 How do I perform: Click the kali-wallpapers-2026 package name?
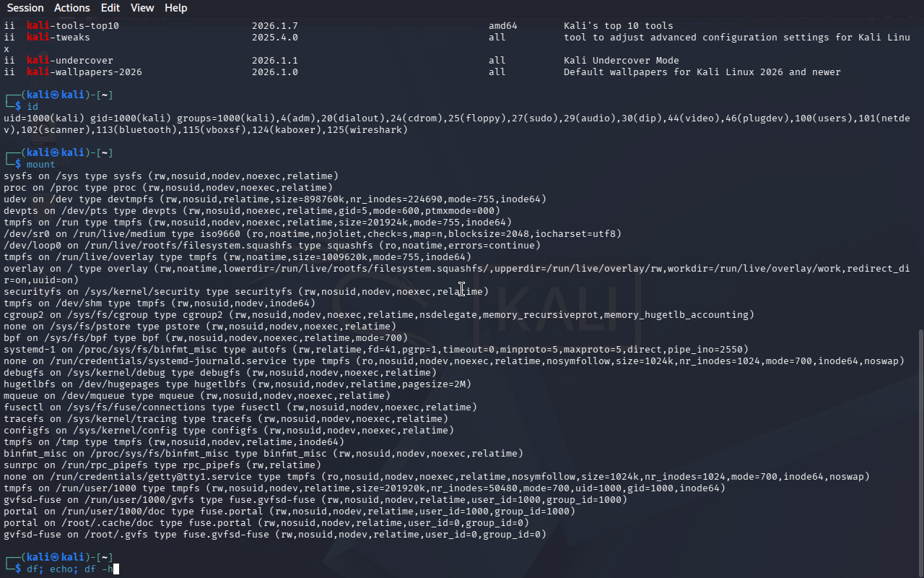(x=84, y=72)
